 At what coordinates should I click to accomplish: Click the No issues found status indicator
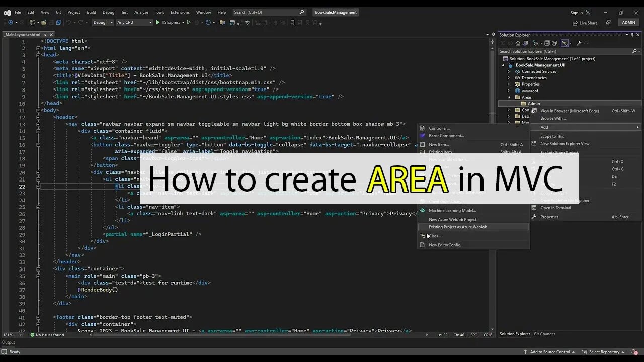[x=47, y=335]
